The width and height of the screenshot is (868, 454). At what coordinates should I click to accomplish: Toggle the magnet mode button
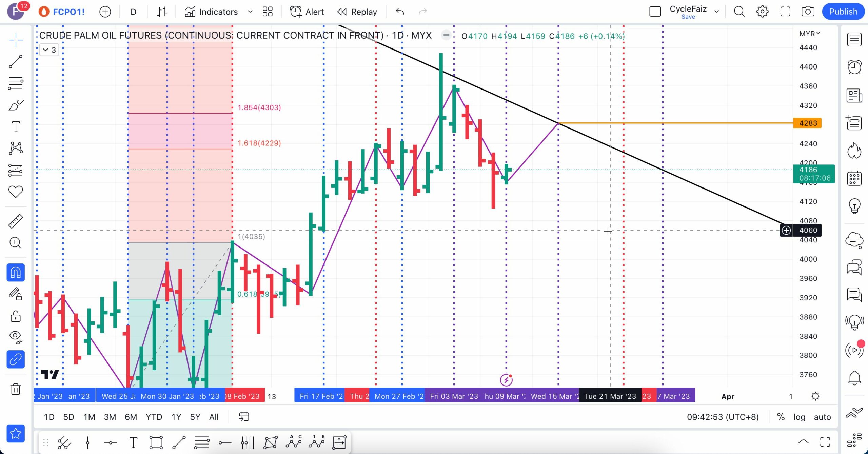16,272
